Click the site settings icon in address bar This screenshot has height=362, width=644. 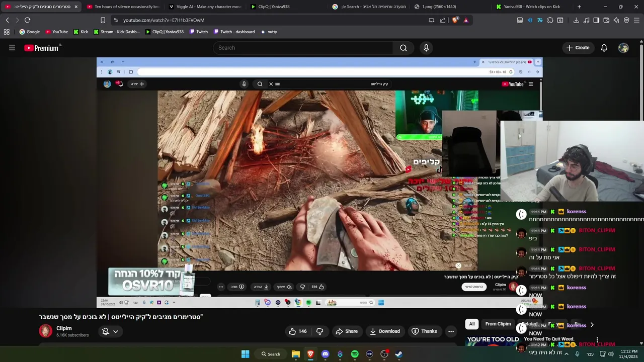point(116,20)
